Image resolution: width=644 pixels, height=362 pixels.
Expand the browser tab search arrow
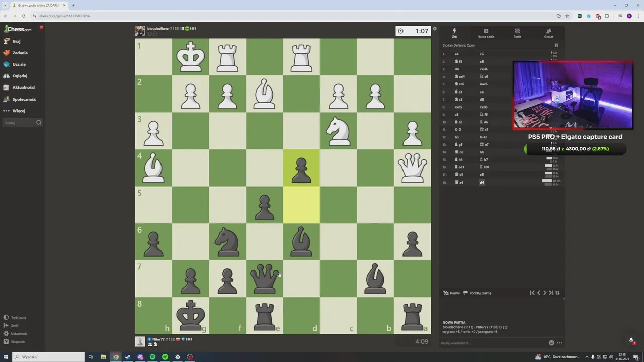click(x=5, y=5)
